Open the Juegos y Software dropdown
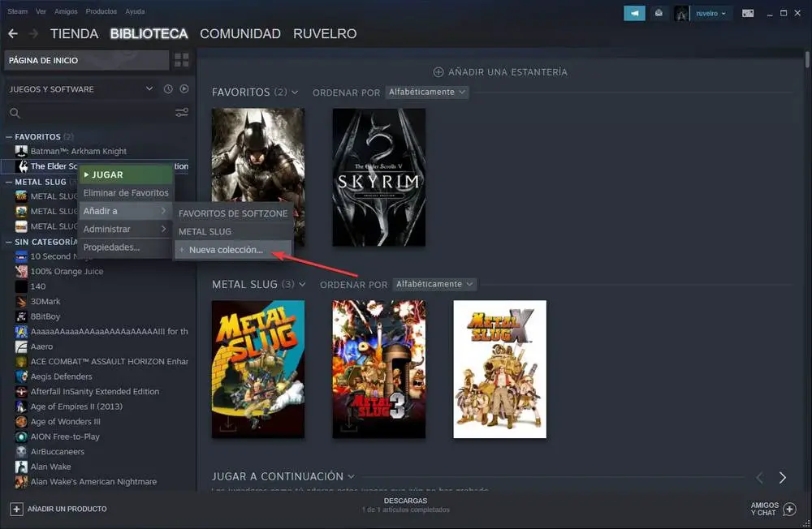 [80, 89]
